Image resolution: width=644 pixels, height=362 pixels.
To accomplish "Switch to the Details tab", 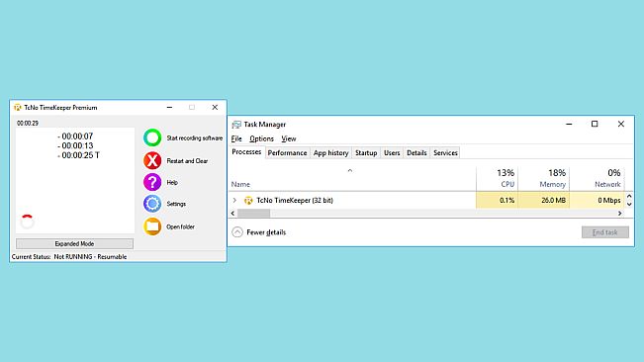I will [x=416, y=152].
